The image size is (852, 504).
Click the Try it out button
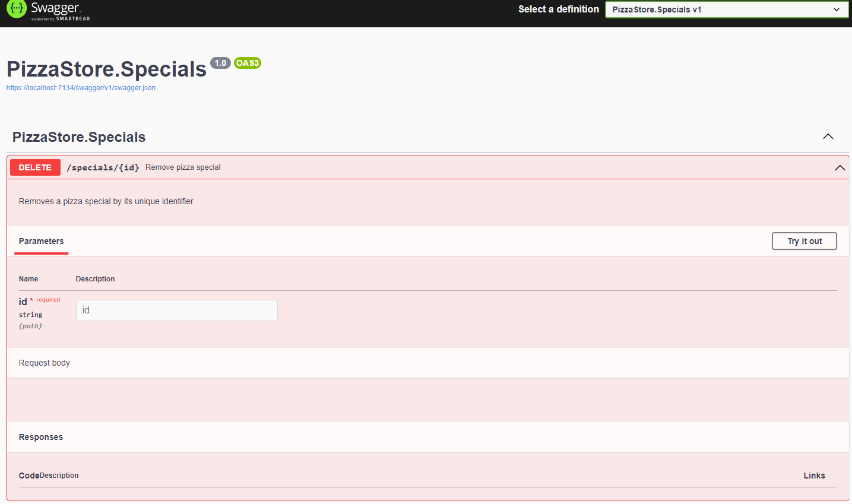(805, 241)
